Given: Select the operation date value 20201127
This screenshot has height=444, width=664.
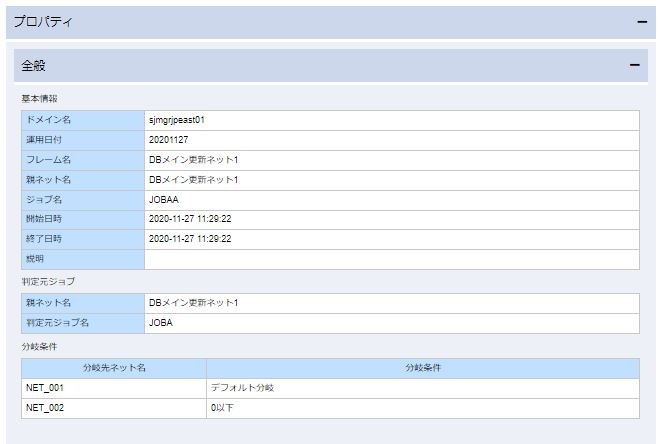Looking at the screenshot, I should [169, 140].
